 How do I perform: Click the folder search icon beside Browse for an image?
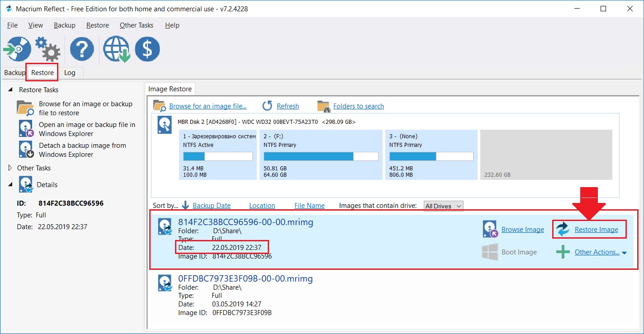click(25, 108)
